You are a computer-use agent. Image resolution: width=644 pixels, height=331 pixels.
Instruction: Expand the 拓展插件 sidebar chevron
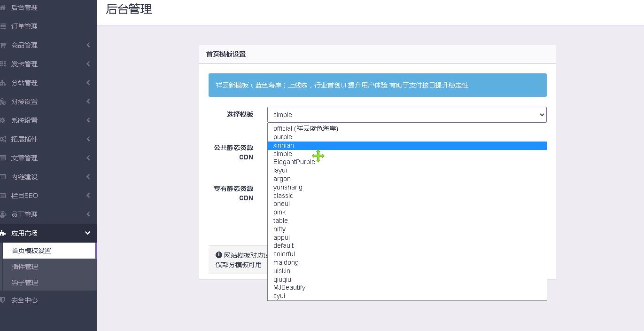pos(88,139)
